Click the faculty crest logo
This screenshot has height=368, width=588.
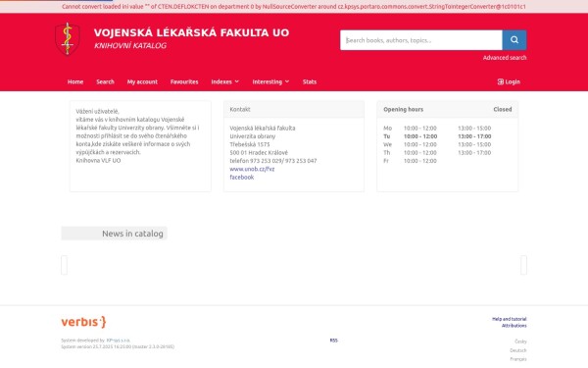[x=68, y=39]
